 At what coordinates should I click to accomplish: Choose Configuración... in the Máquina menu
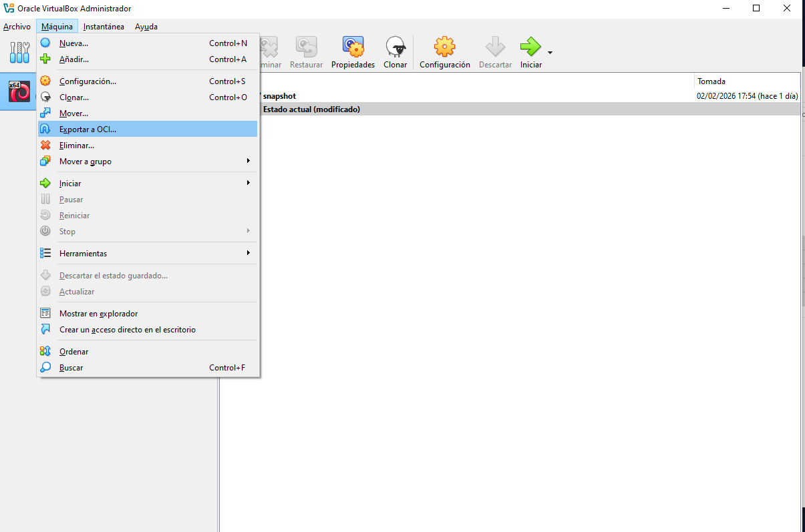pos(148,81)
